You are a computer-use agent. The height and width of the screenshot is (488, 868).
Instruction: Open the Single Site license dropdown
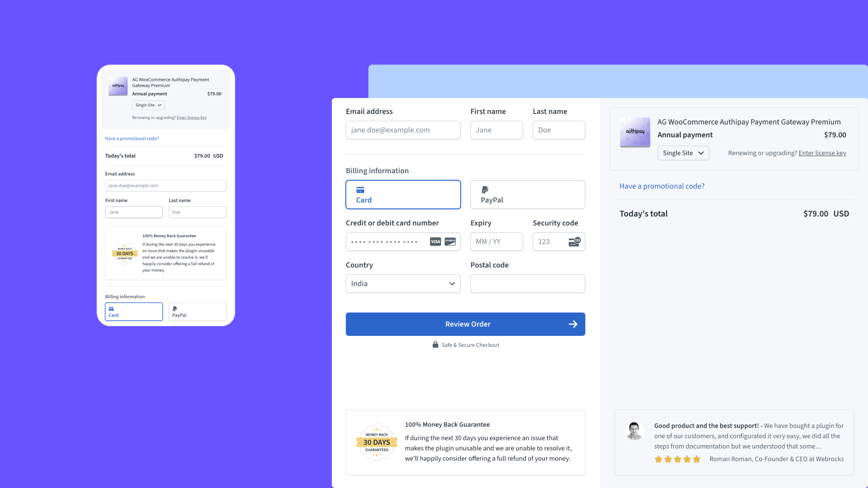click(x=683, y=153)
